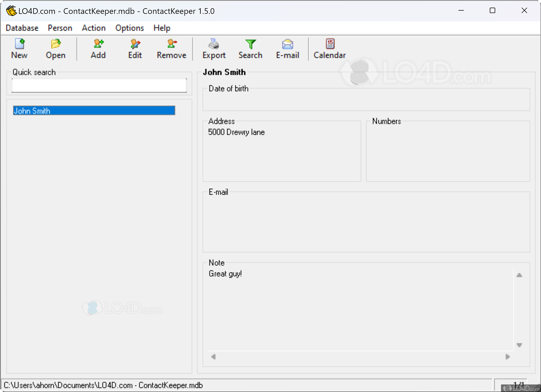Export contacts using the Export icon

coord(214,49)
